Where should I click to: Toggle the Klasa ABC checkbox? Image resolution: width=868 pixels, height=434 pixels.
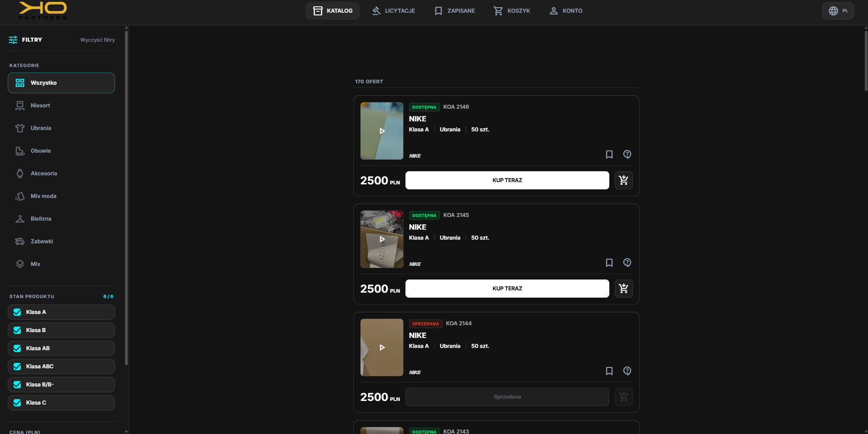(17, 366)
